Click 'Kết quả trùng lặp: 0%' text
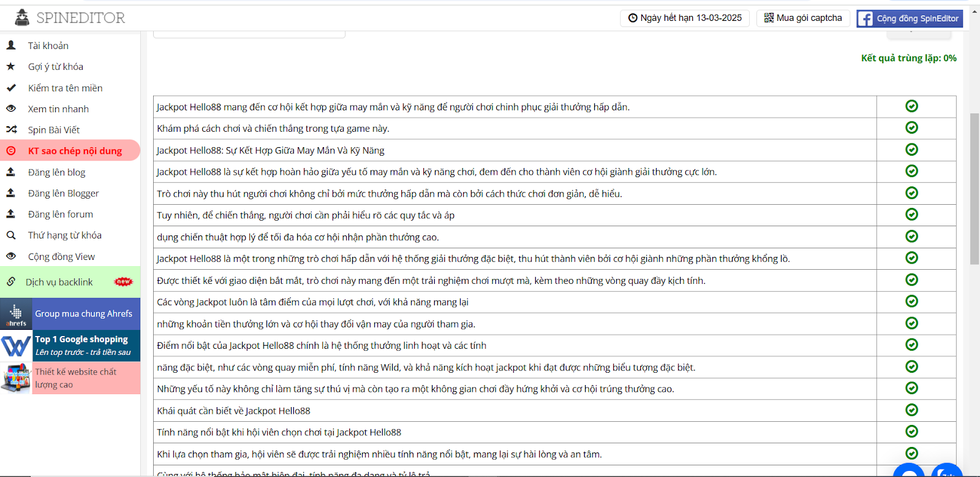This screenshot has width=980, height=477. coord(908,58)
